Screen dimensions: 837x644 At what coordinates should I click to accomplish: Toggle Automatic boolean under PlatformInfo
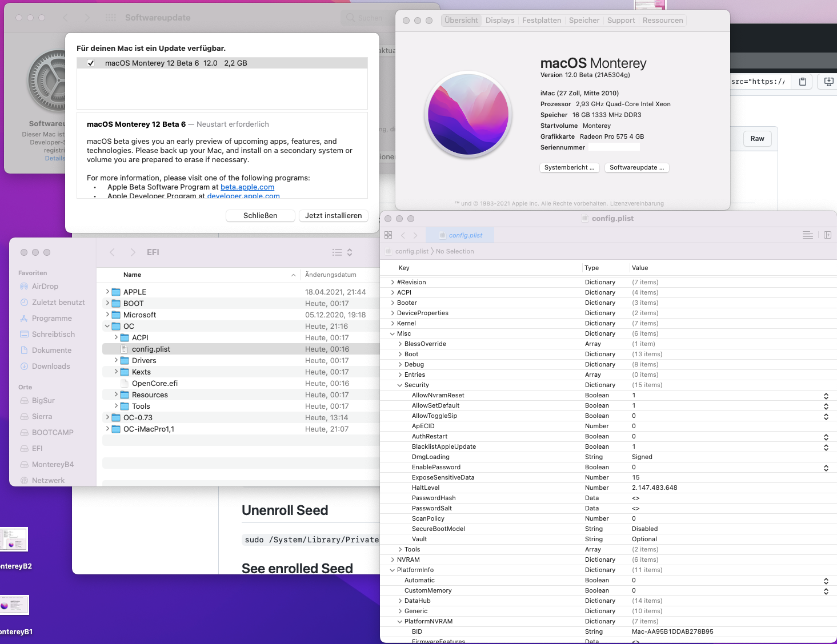[x=826, y=581]
